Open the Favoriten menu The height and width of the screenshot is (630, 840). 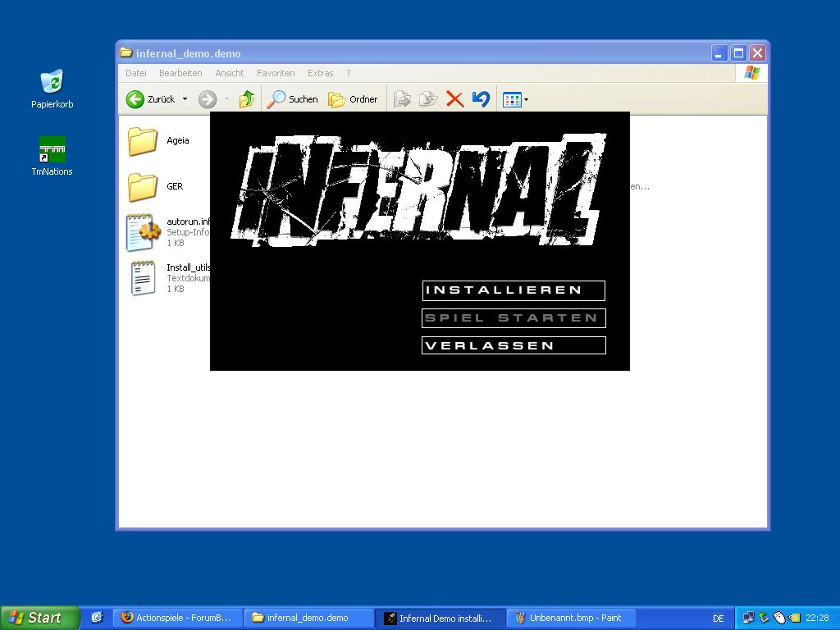coord(276,73)
